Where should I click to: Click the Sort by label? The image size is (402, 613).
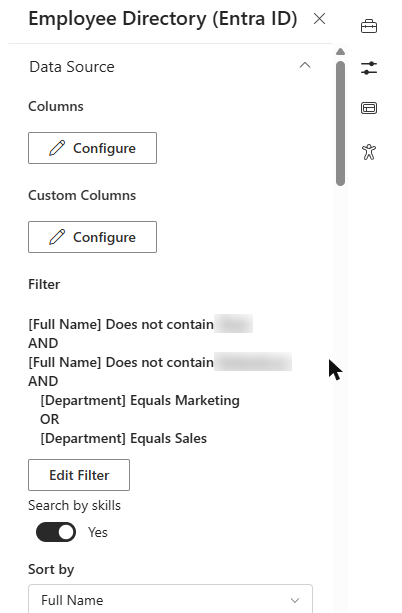click(x=51, y=570)
